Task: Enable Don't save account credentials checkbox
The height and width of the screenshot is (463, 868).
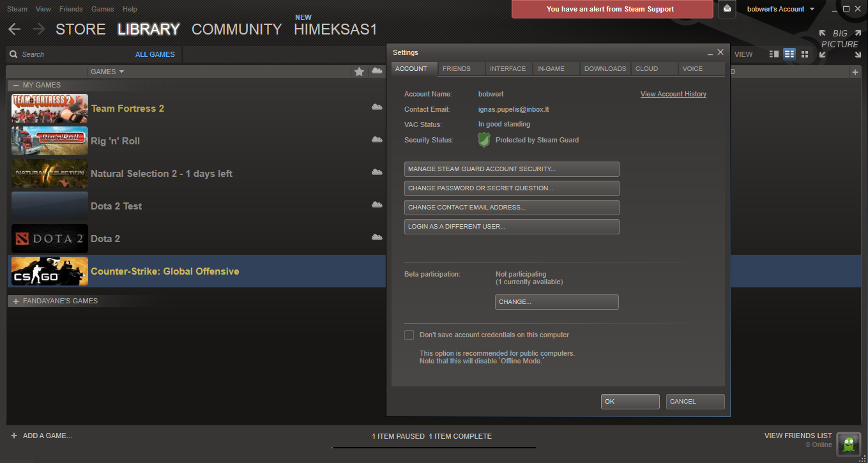Action: coord(409,335)
